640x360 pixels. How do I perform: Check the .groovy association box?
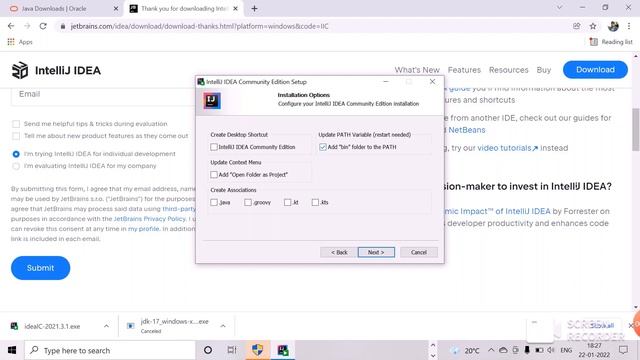pyautogui.click(x=248, y=202)
